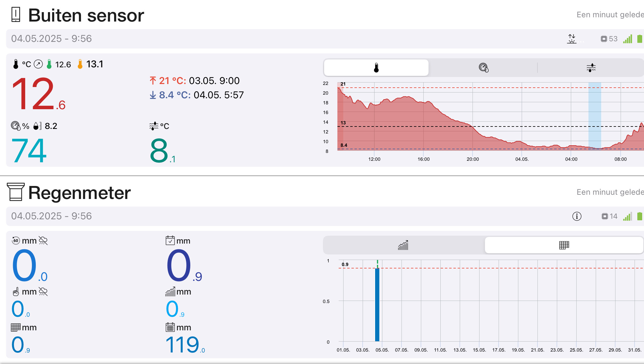644x364 pixels.
Task: Click the blue highlighted band in temperature chart
Action: click(x=595, y=115)
